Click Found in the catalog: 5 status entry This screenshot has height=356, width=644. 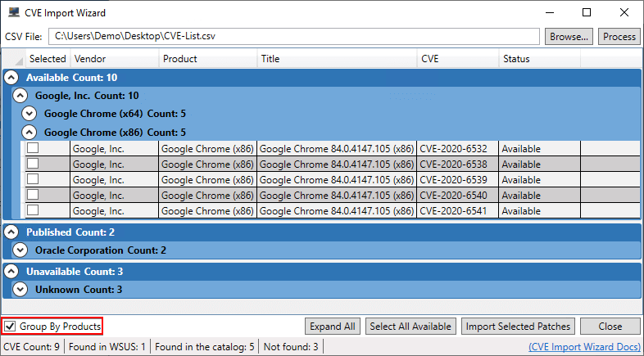click(x=205, y=347)
